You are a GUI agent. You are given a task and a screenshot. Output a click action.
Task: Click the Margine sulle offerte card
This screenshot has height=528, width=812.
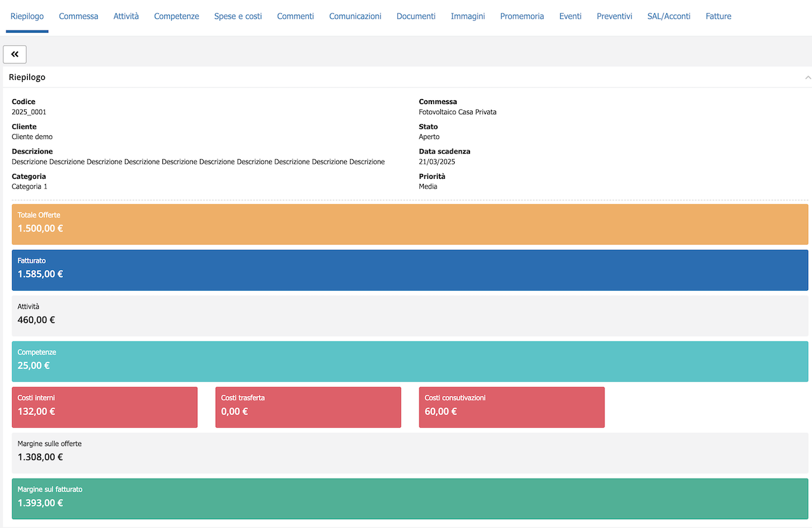pyautogui.click(x=410, y=452)
